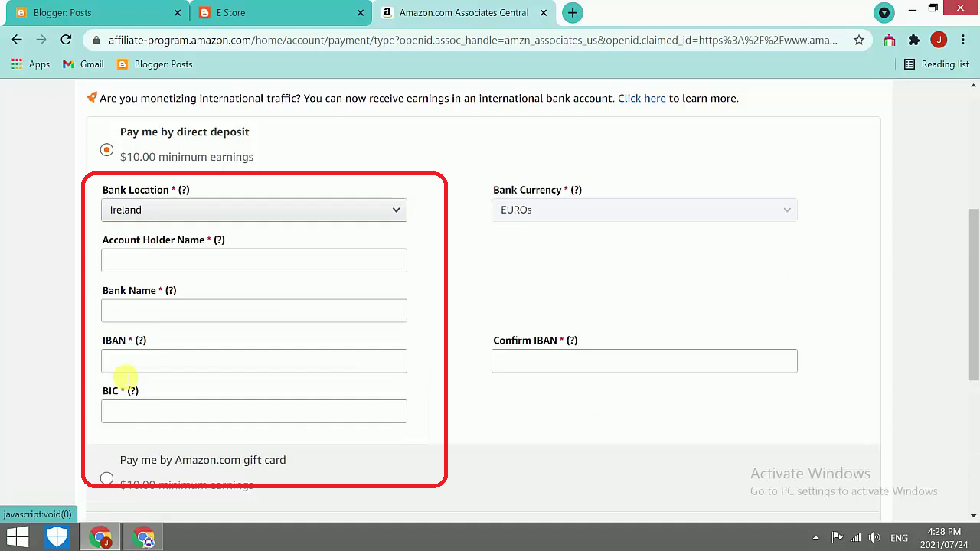
Task: Click the (?) help next to Confirm IBAN
Action: click(x=572, y=340)
